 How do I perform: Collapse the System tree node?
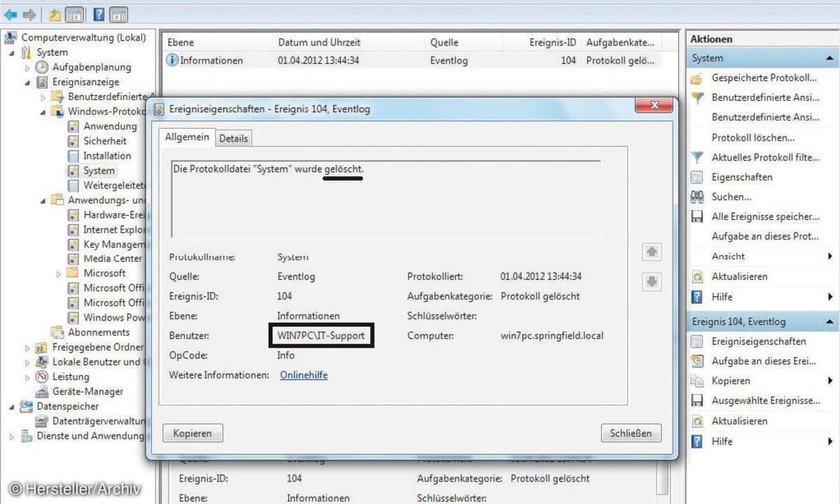pos(12,52)
